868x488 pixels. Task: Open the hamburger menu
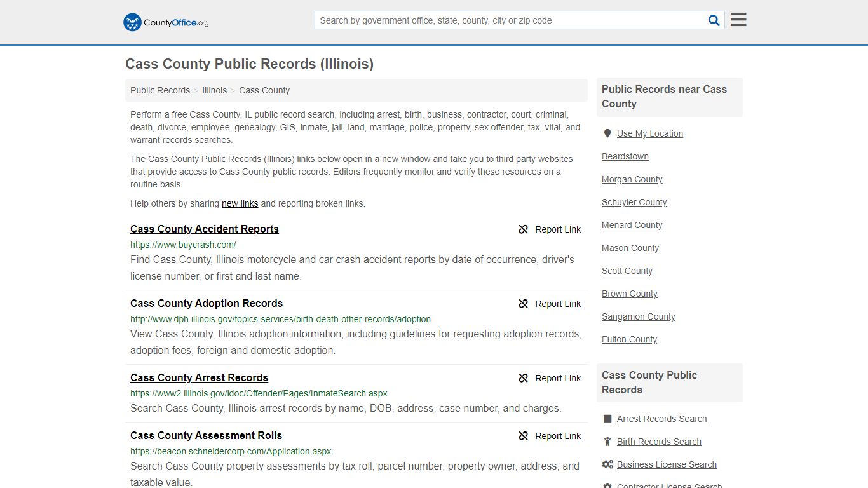[738, 20]
